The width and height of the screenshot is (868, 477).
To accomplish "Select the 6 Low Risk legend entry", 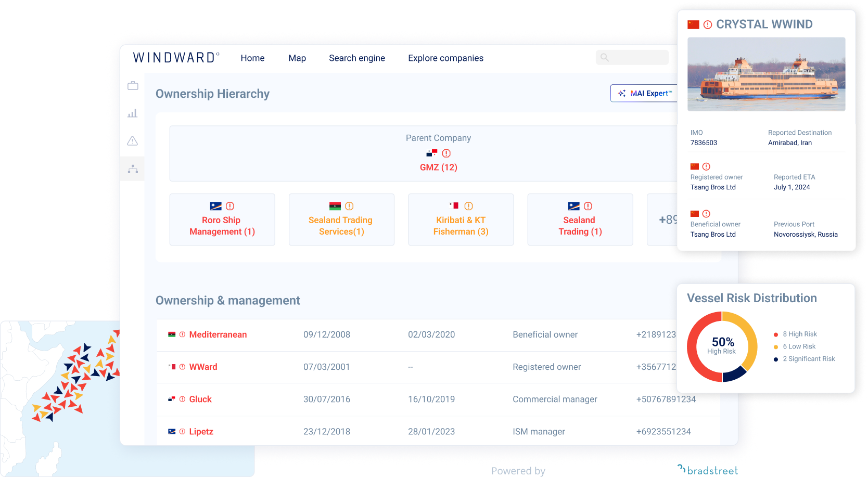I will click(x=795, y=346).
